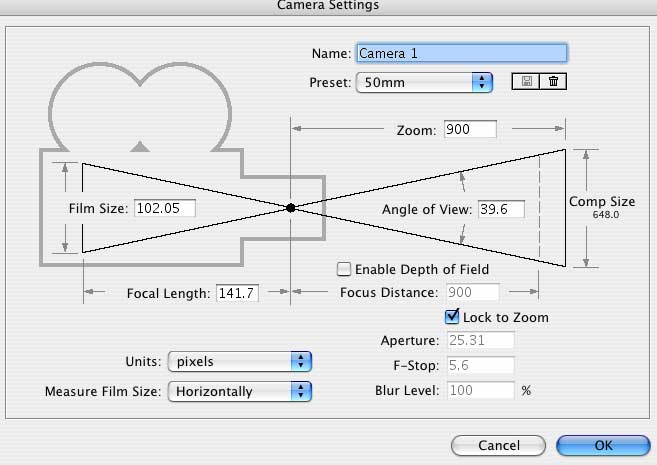
Task: Click the Blur Level percentage field
Action: tap(481, 390)
